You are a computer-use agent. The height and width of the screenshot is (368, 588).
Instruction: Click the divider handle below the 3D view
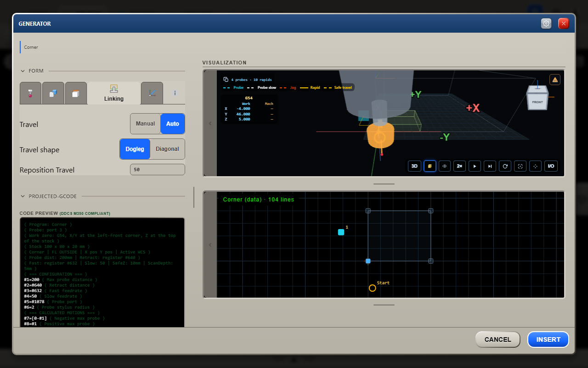pyautogui.click(x=384, y=184)
